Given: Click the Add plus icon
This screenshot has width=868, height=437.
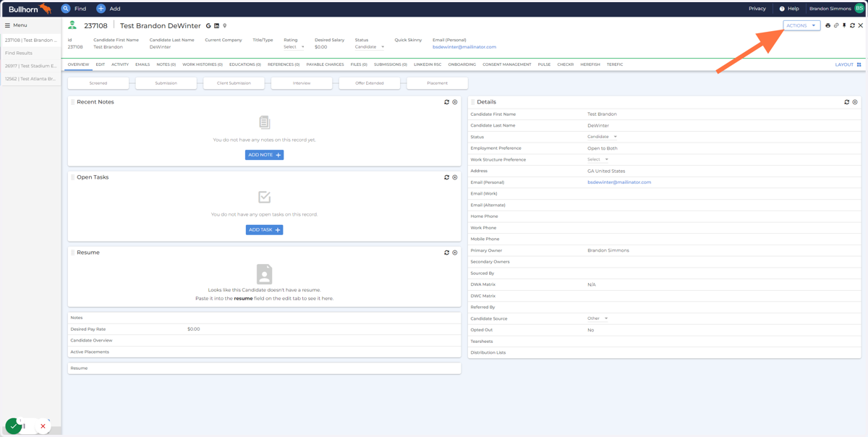Looking at the screenshot, I should 101,9.
